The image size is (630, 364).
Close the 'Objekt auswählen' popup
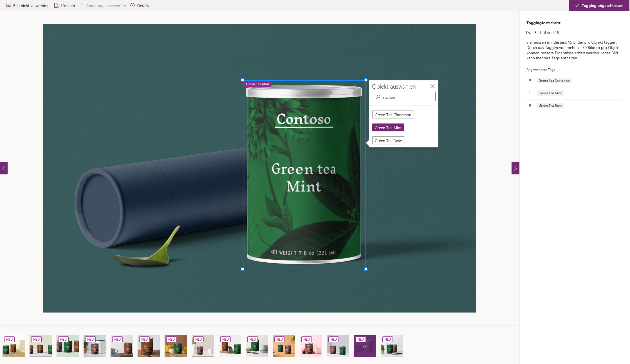(432, 86)
